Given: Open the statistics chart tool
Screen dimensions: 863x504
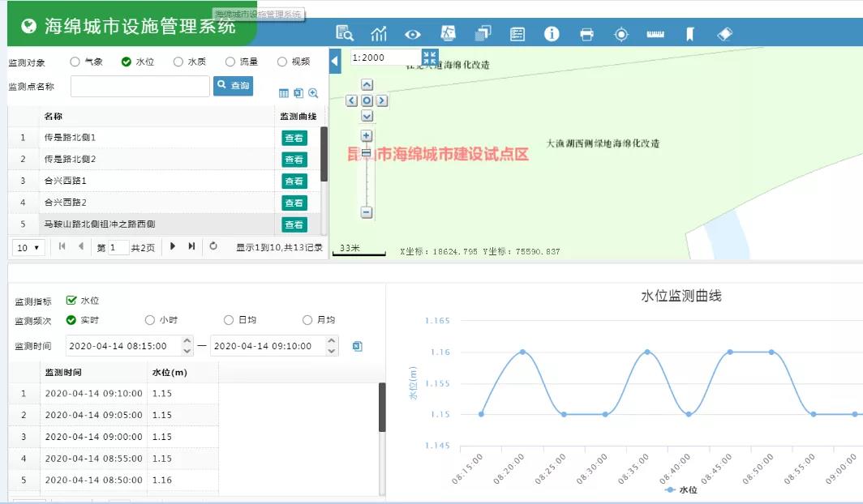Looking at the screenshot, I should 379,34.
